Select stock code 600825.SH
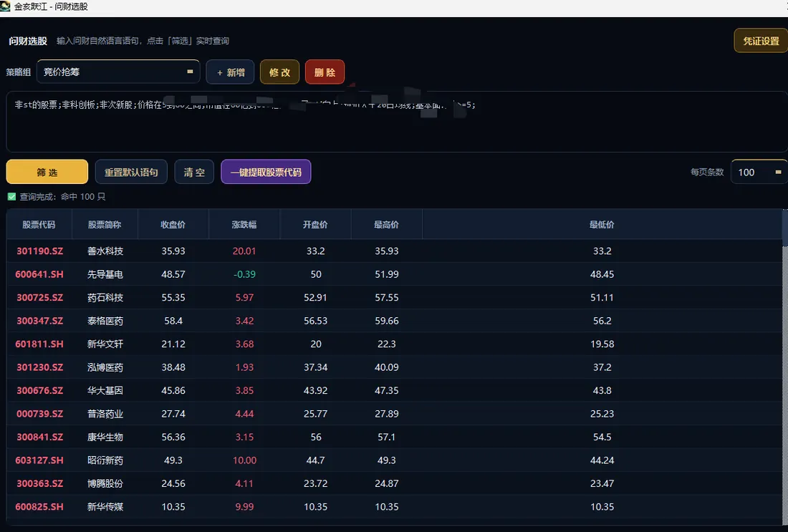The height and width of the screenshot is (532, 788). (39, 507)
